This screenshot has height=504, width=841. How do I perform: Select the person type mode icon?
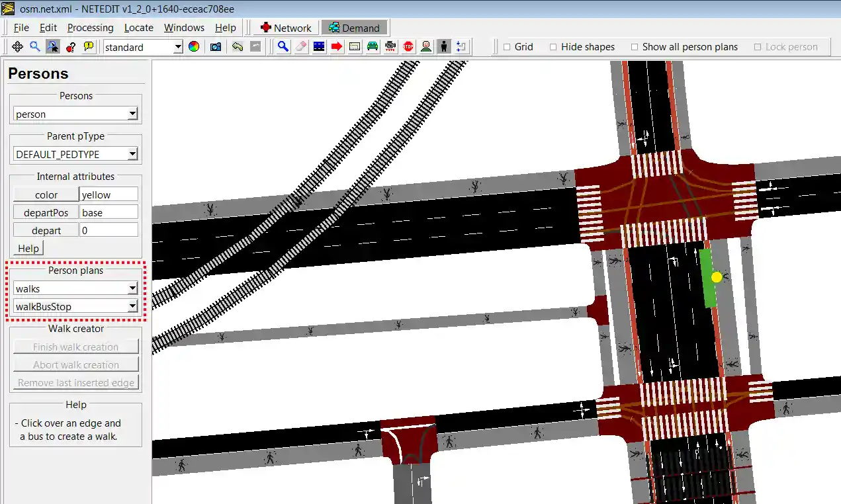tap(426, 47)
